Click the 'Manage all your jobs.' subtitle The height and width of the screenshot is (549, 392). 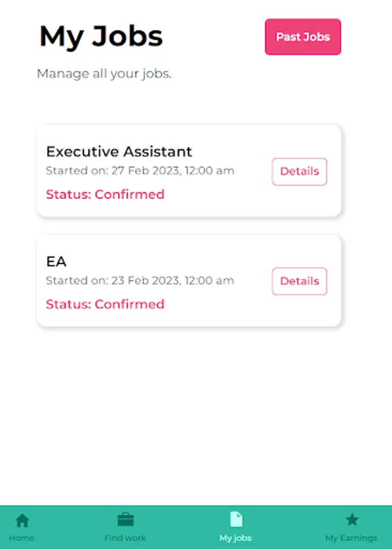pos(104,74)
